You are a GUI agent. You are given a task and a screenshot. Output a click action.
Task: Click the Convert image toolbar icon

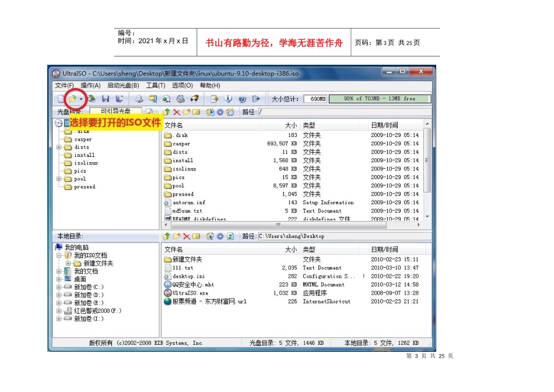click(166, 99)
